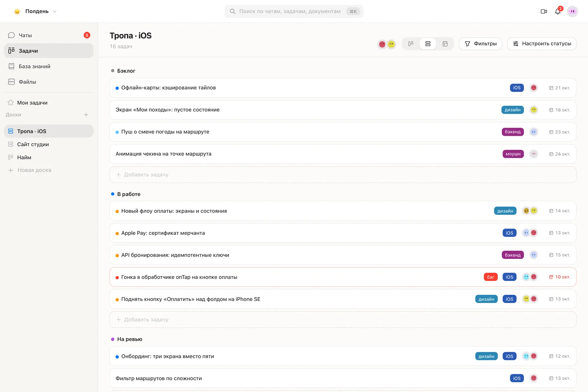
Task: Click the моушн tag on Анимация чекина
Action: [x=513, y=154]
